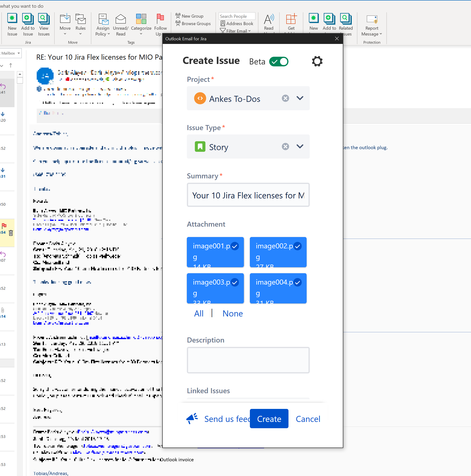The height and width of the screenshot is (476, 471).
Task: Uncheck the image001.png attachment
Action: [235, 246]
